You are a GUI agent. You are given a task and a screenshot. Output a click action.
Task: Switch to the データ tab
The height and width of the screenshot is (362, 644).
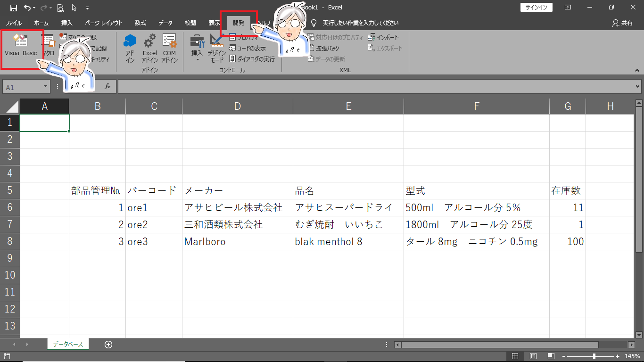point(165,23)
